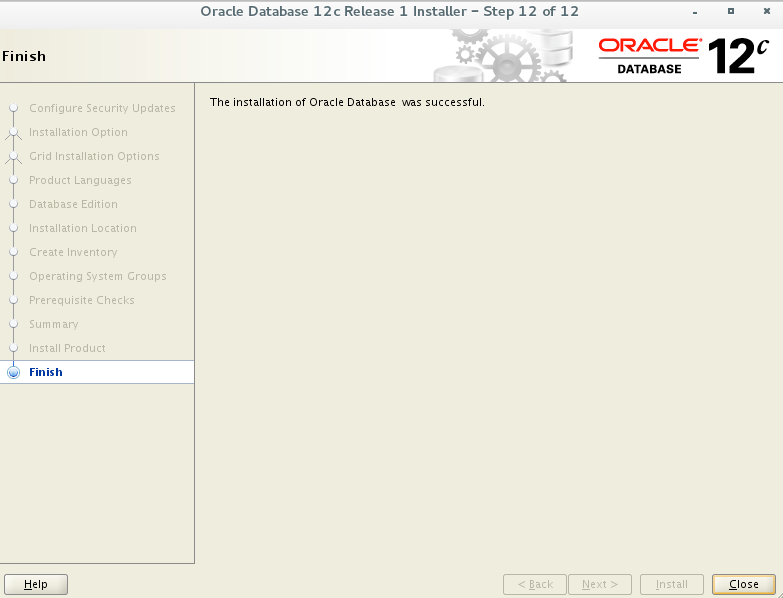Click the Finish page heading

pos(24,56)
